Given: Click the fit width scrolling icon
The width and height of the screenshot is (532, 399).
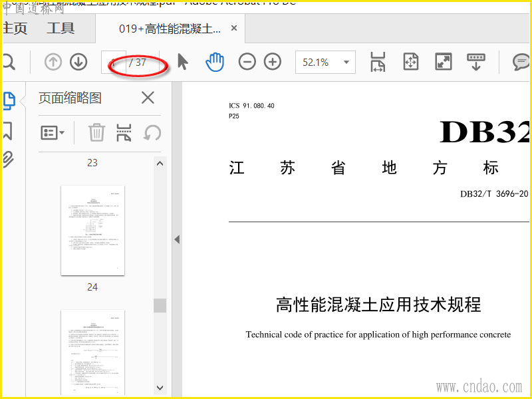Looking at the screenshot, I should [378, 62].
